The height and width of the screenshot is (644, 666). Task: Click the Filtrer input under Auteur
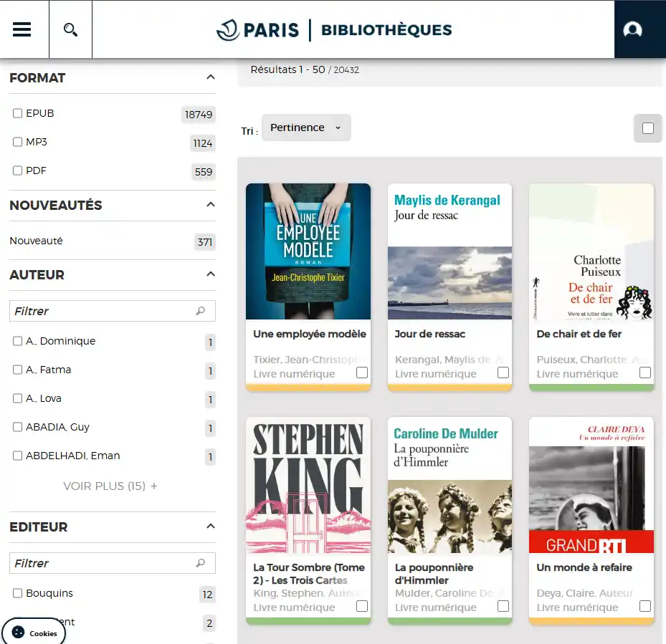[100, 310]
